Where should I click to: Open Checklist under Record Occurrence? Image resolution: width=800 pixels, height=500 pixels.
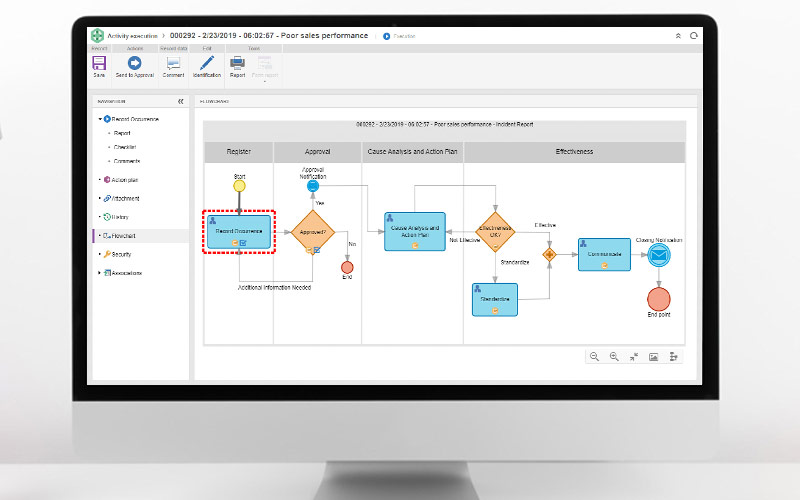pyautogui.click(x=126, y=146)
